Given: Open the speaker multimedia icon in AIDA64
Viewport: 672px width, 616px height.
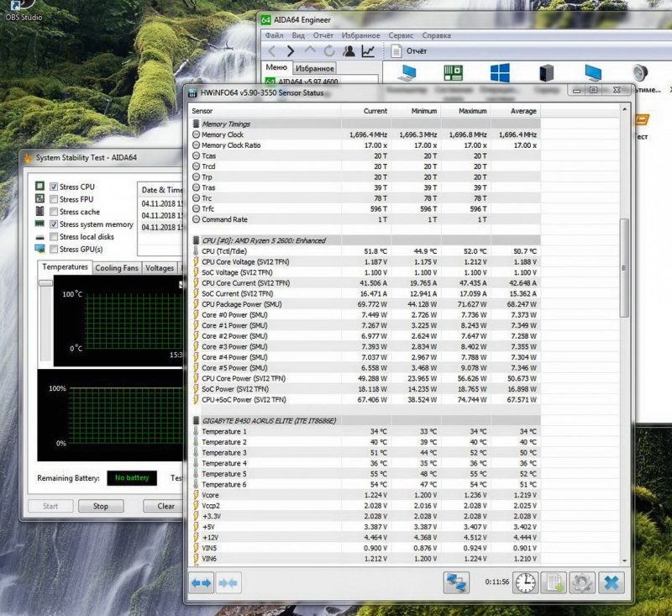Looking at the screenshot, I should coord(640,73).
